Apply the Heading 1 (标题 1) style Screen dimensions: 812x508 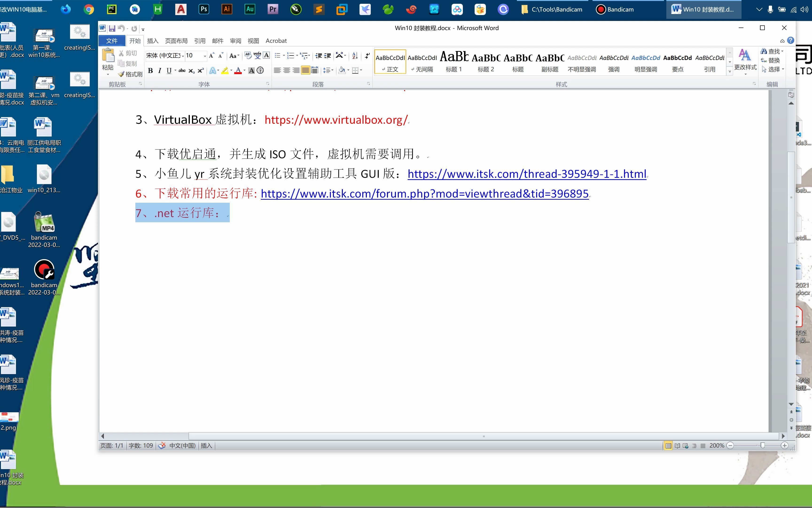(x=454, y=61)
